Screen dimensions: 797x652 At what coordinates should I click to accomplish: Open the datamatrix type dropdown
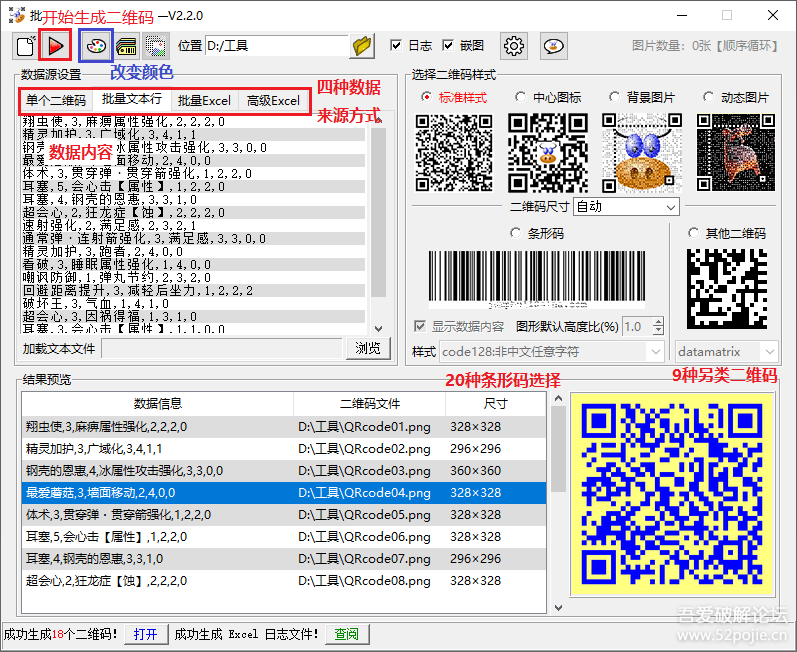coord(726,352)
